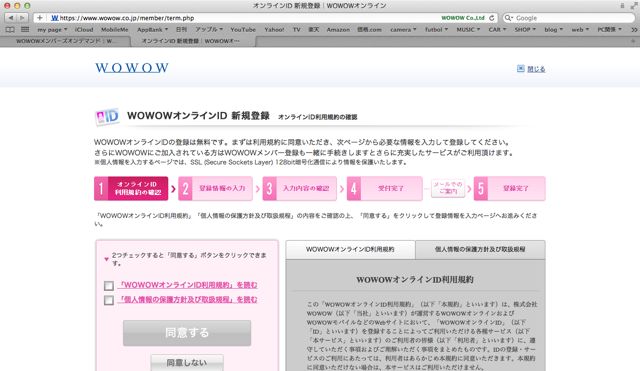This screenshot has width=640, height=371.
Task: Open the 楽天 bookmark
Action: (x=313, y=29)
